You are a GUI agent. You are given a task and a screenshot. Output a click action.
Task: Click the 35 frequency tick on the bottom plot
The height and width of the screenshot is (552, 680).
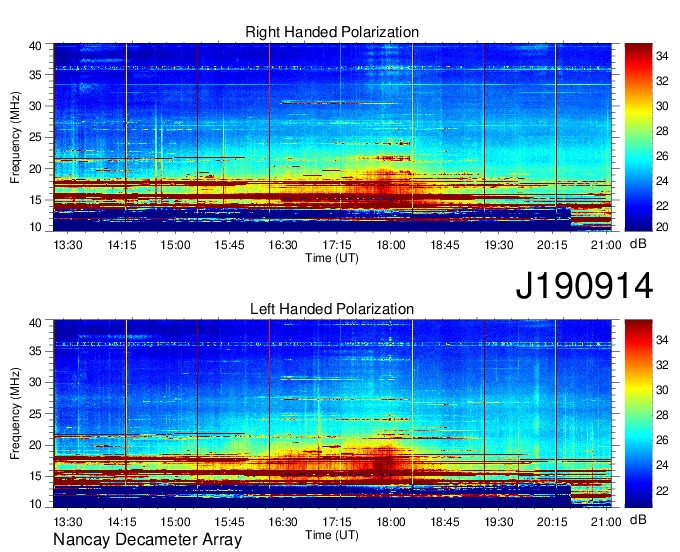click(x=35, y=351)
